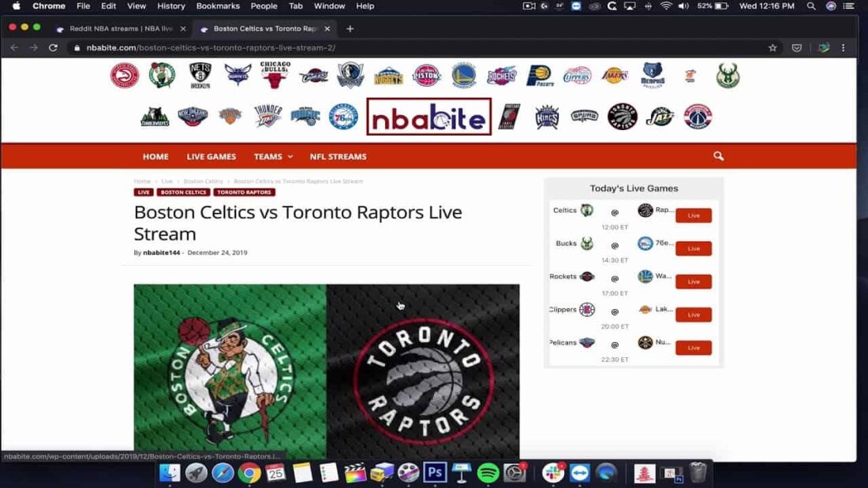Select the Golden State Warriors logo in the team strip

tap(464, 75)
